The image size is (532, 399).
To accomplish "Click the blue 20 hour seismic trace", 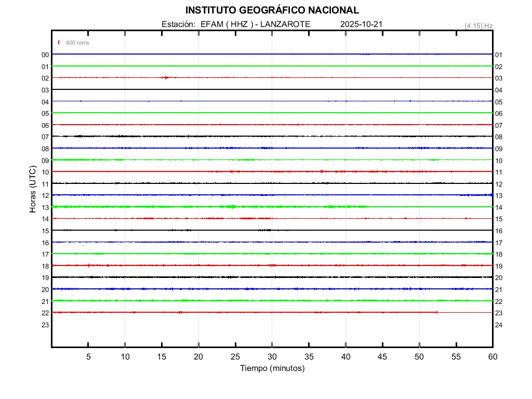I will pos(260,289).
